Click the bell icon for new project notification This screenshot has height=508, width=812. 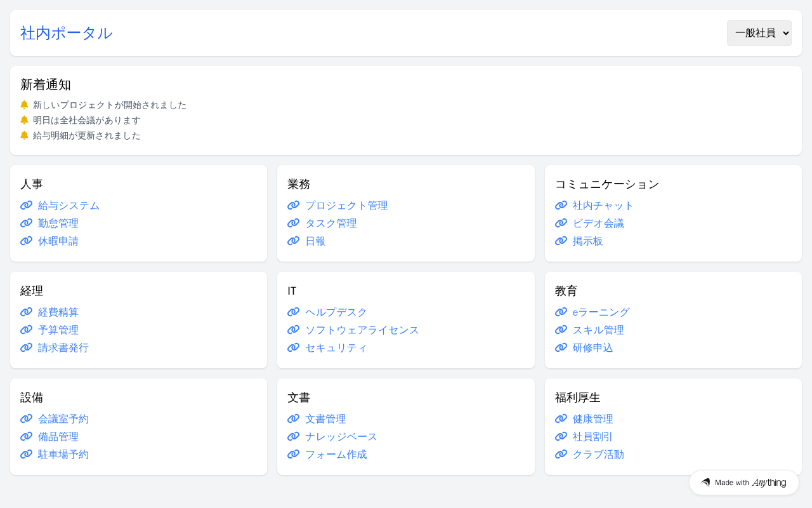point(24,105)
